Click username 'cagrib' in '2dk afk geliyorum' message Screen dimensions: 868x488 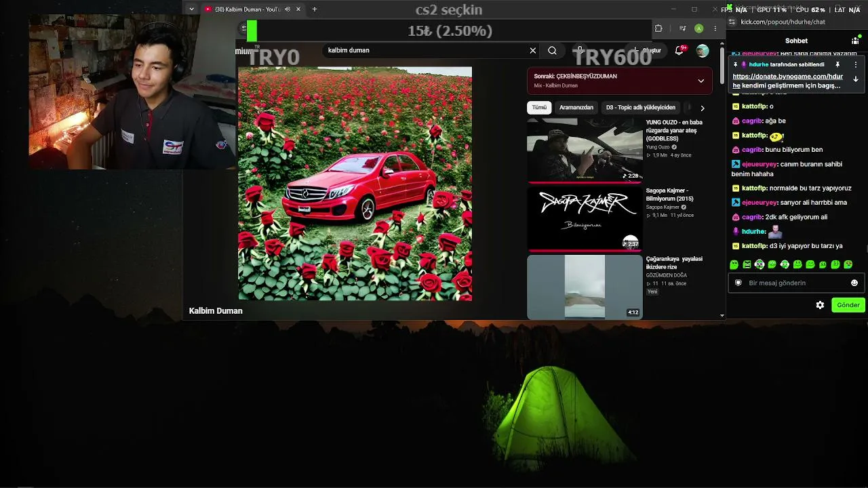tap(752, 217)
